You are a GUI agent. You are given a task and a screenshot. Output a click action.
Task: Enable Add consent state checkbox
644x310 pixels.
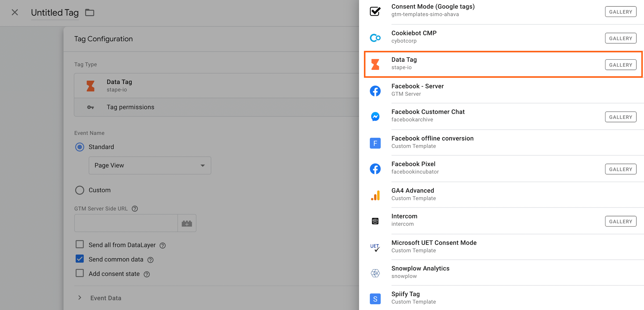tap(80, 273)
